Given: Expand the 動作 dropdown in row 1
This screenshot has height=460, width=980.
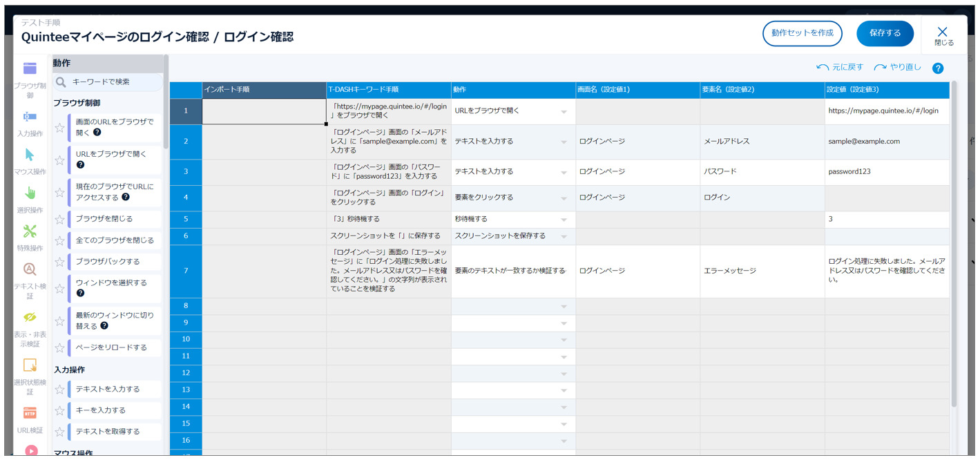Looking at the screenshot, I should tap(564, 112).
